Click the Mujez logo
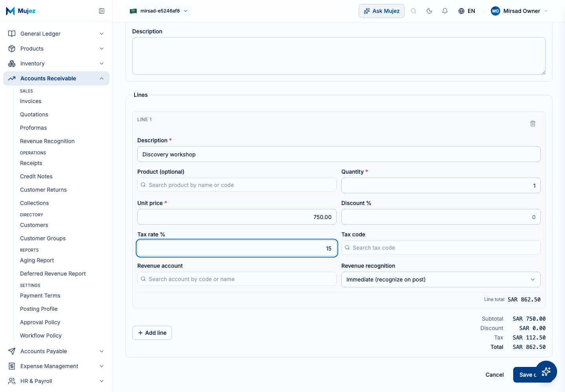This screenshot has width=565, height=392. click(x=21, y=11)
